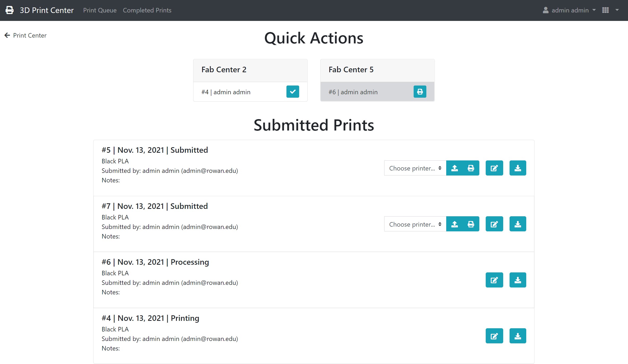This screenshot has width=628, height=364.
Task: Click 'Submitted by' line of print #7
Action: click(x=170, y=227)
